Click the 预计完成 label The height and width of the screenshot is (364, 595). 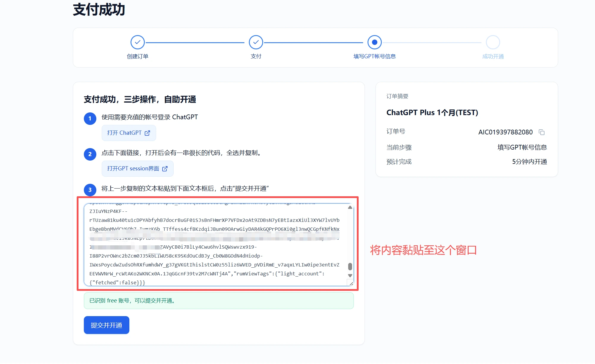click(399, 162)
